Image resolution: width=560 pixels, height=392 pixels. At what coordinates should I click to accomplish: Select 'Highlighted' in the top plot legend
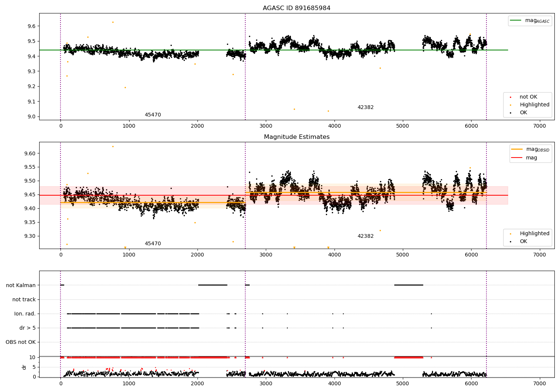coord(535,105)
